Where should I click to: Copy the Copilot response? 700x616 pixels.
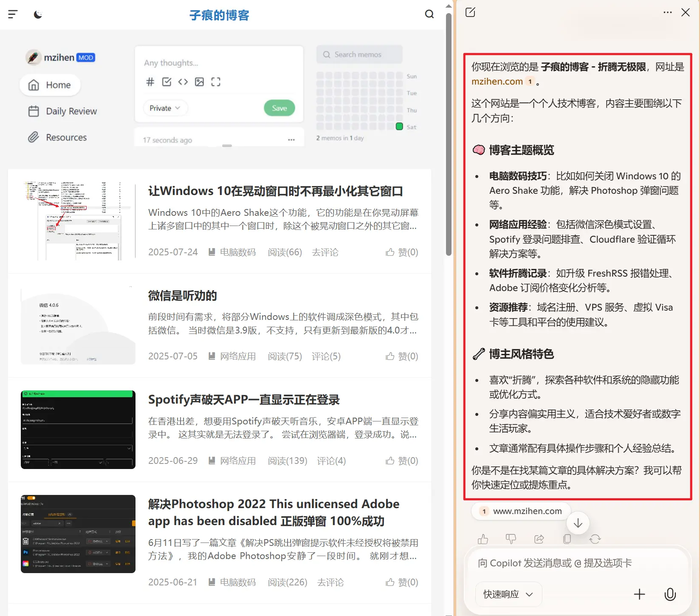pos(567,539)
